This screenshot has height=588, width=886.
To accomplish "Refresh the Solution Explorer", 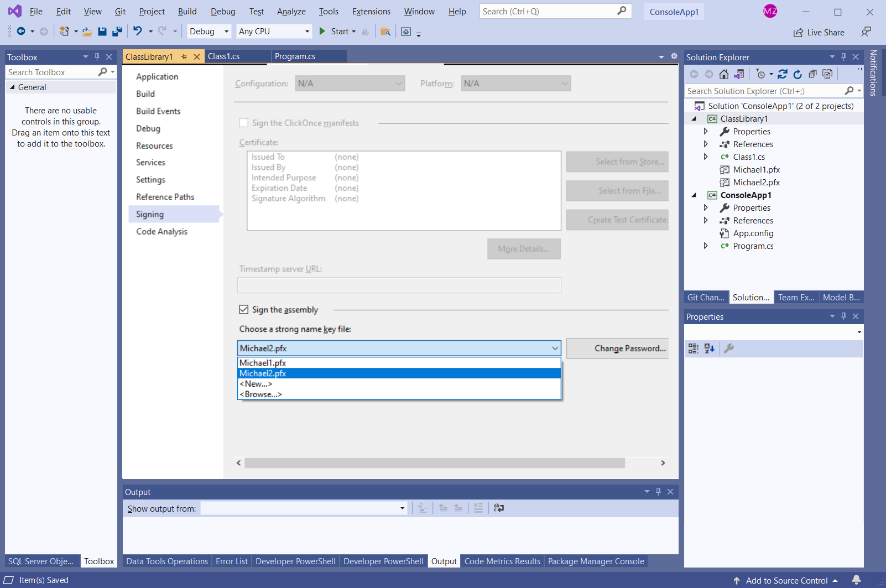I will pos(798,74).
